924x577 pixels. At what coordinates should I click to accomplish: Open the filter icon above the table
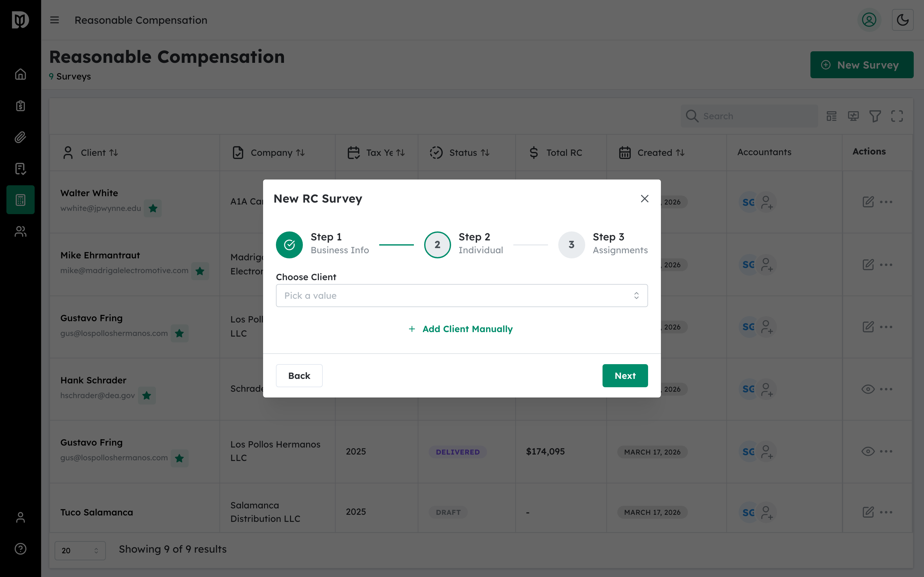tap(875, 116)
